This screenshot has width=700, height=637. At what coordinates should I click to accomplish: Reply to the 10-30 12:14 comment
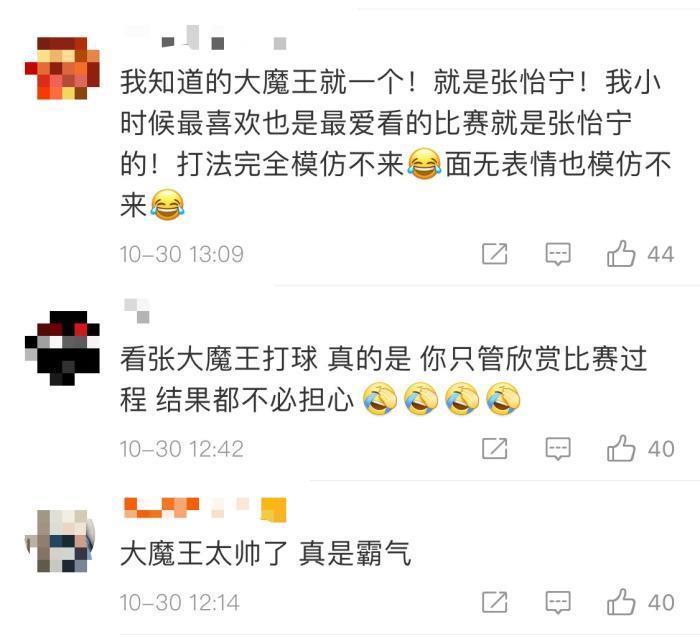tap(558, 603)
